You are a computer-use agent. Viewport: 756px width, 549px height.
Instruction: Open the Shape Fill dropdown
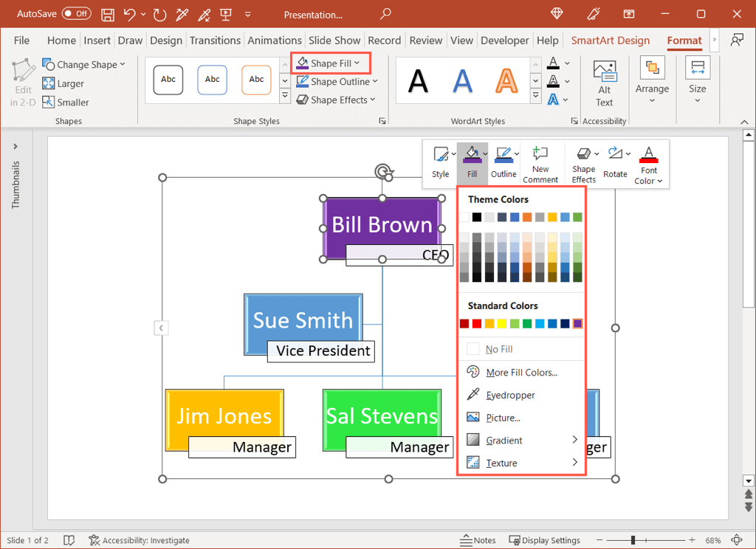(x=329, y=63)
